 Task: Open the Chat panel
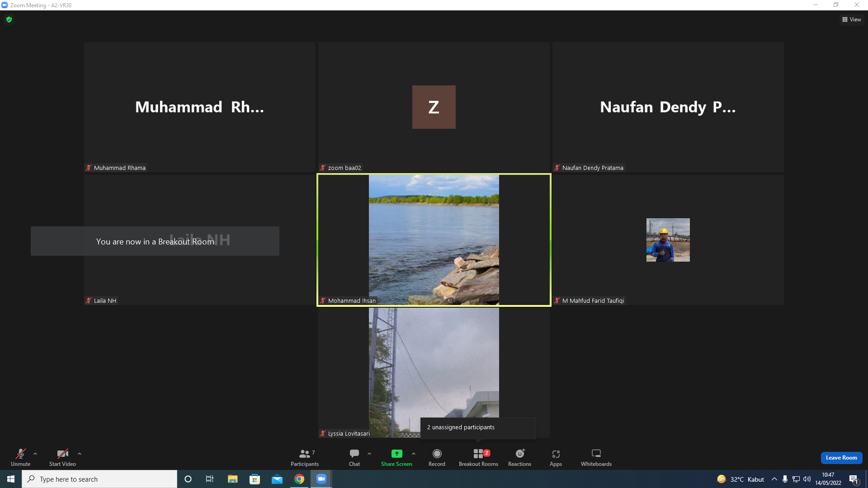coord(354,457)
